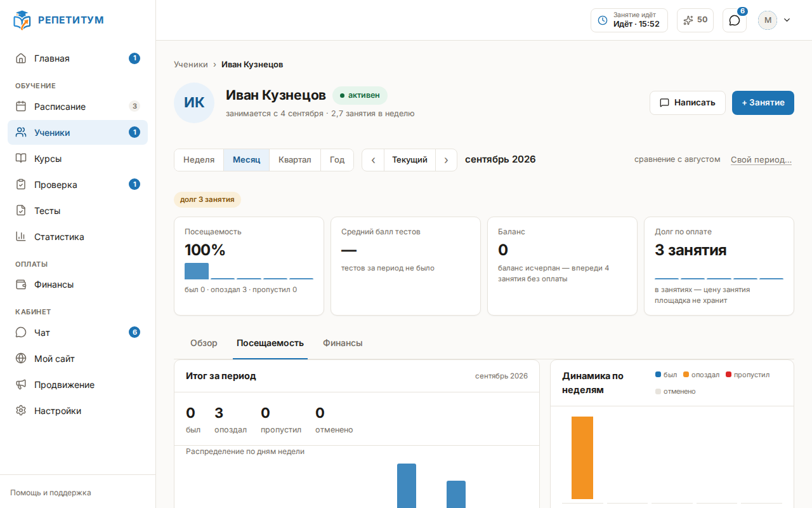
Task: Click the М user avatar
Action: click(768, 20)
